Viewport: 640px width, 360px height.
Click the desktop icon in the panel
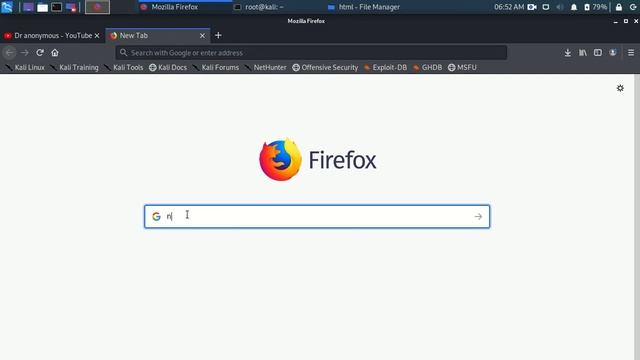pos(28,7)
